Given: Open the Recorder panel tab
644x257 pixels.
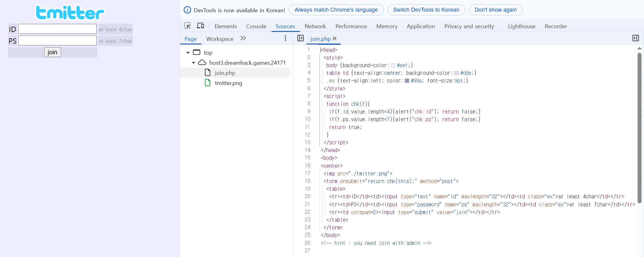Looking at the screenshot, I should click(x=556, y=26).
